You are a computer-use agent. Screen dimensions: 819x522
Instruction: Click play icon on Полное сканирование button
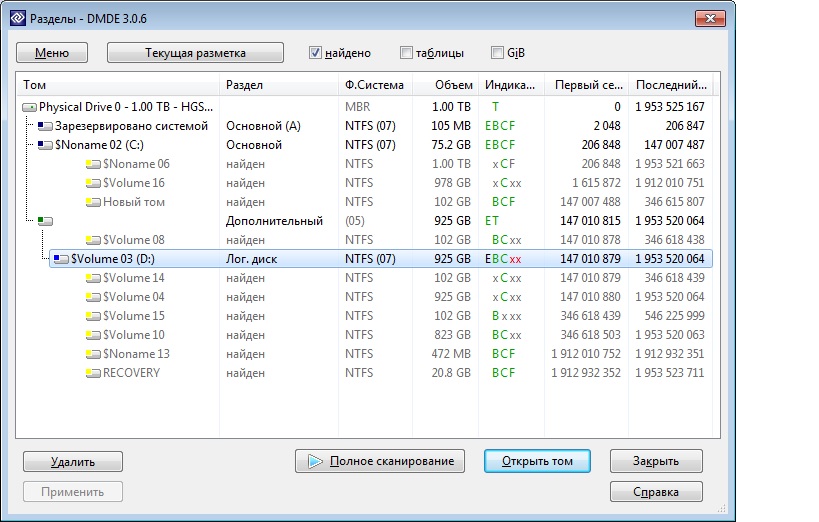coord(315,461)
